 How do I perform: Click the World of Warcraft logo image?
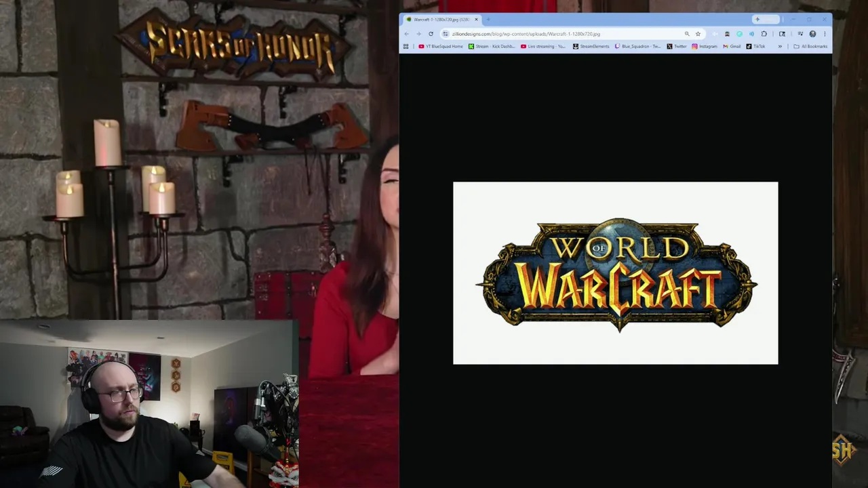(616, 273)
